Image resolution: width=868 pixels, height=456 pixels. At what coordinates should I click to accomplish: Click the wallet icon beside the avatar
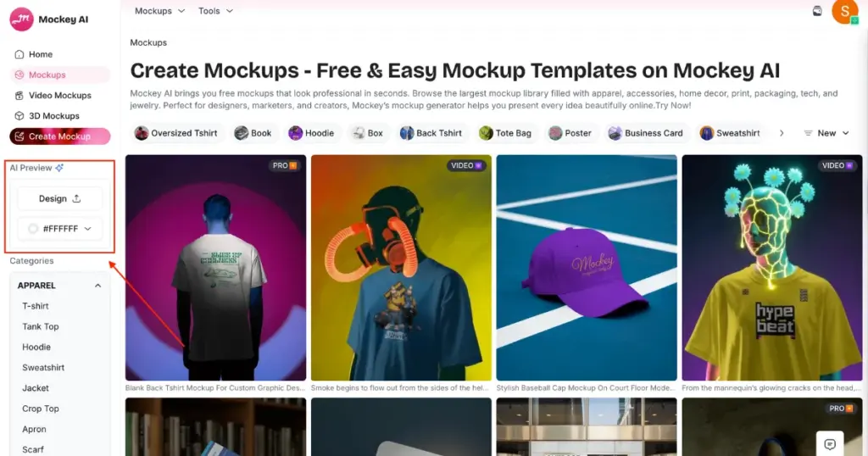[817, 11]
